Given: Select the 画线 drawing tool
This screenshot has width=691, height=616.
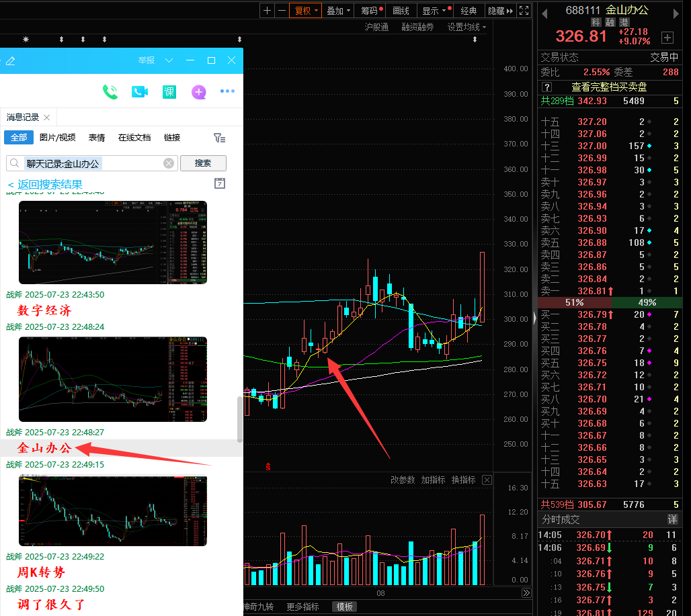Looking at the screenshot, I should pyautogui.click(x=401, y=11).
